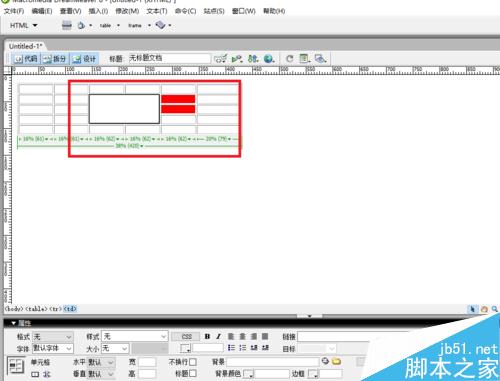Switch to 拆分 split view
This screenshot has width=500, height=381.
coord(55,59)
